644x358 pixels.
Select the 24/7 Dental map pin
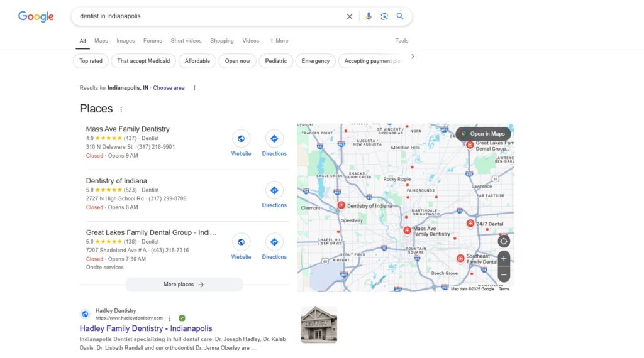470,223
